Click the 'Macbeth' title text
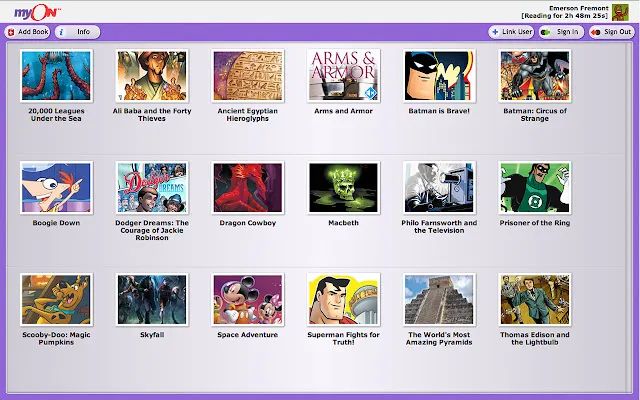The image size is (640, 400). pyautogui.click(x=343, y=223)
